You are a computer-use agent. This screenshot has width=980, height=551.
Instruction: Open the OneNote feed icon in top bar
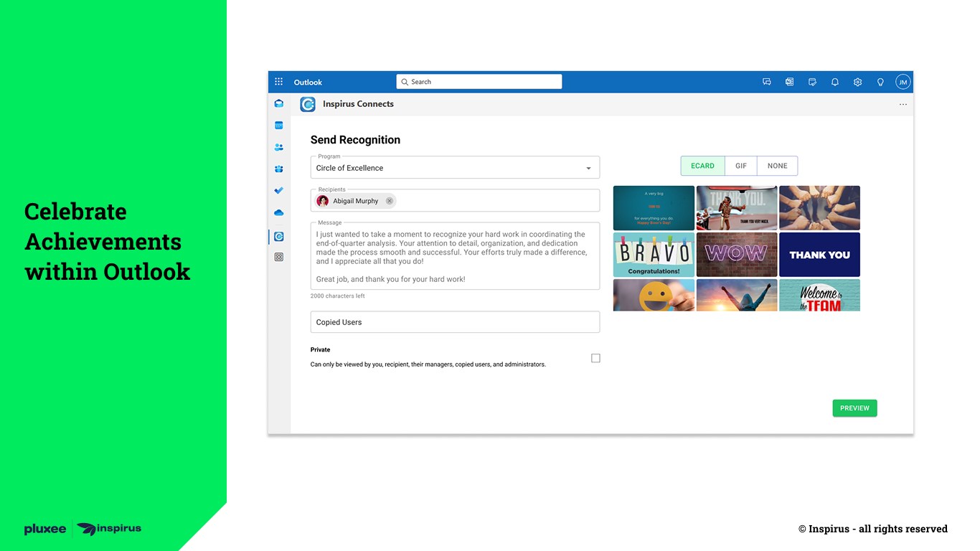pos(789,82)
